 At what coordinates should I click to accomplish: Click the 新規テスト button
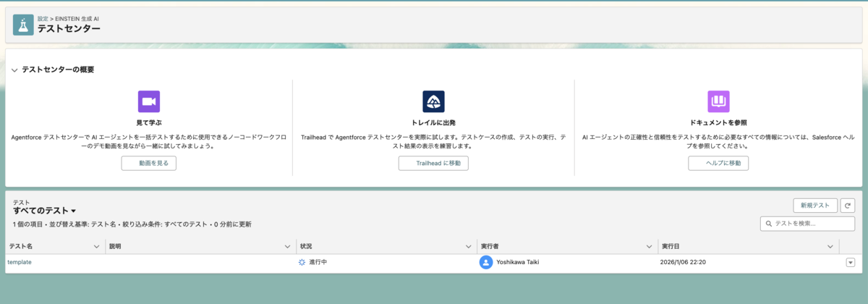(x=815, y=206)
